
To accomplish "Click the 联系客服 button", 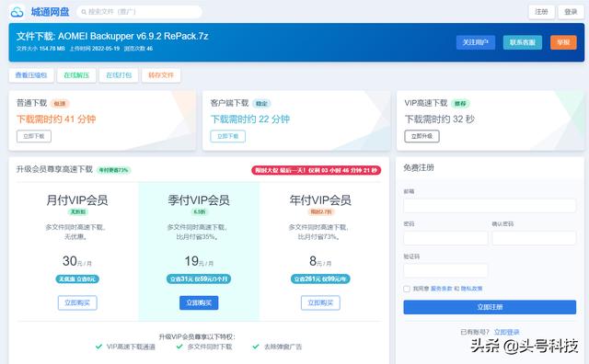I will point(523,42).
